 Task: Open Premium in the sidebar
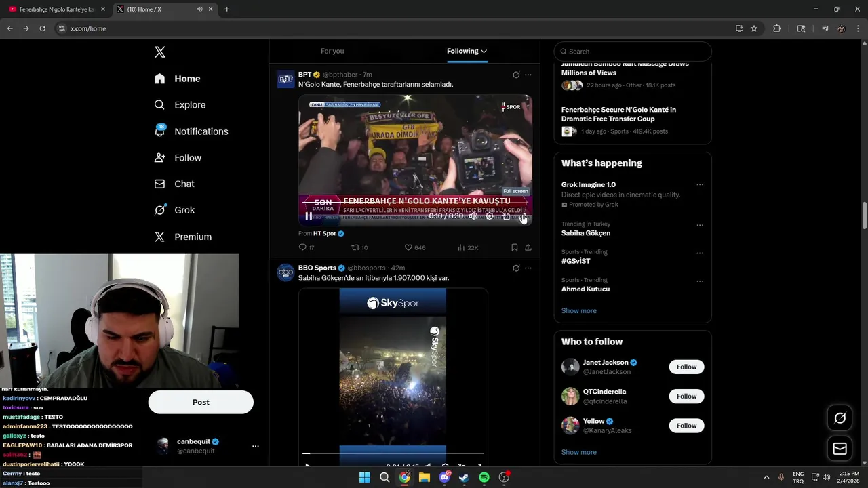pyautogui.click(x=183, y=237)
